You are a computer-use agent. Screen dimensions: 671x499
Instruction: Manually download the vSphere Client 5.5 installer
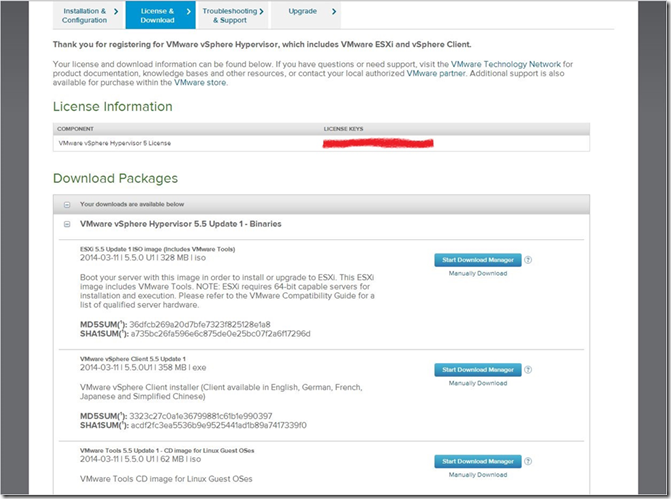click(x=478, y=383)
